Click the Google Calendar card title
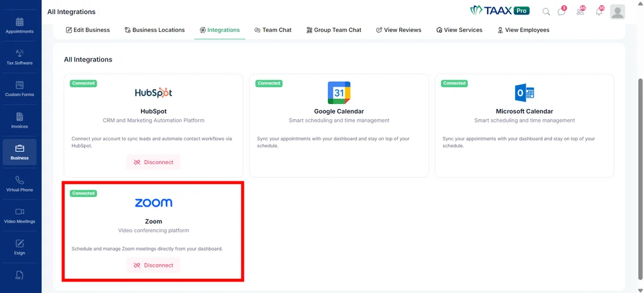The width and height of the screenshot is (644, 293). [x=339, y=112]
